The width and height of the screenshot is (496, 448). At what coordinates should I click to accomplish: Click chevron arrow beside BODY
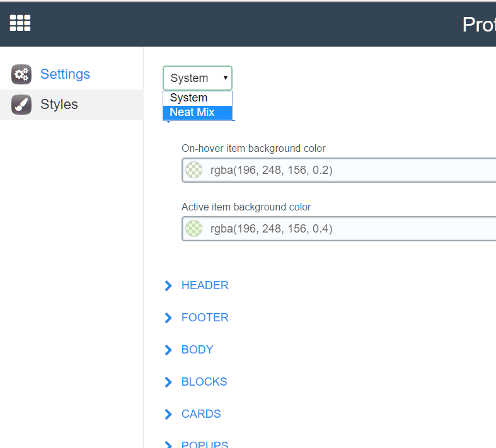(x=168, y=350)
